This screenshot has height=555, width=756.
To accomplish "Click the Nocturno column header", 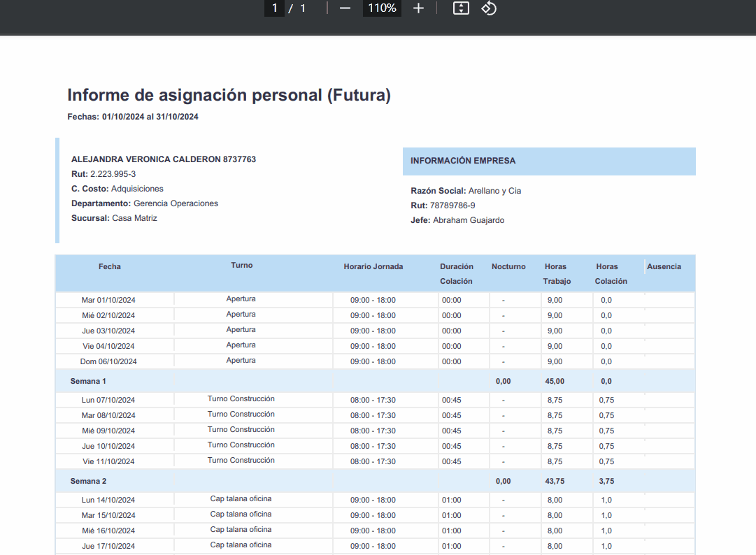I will 508,266.
